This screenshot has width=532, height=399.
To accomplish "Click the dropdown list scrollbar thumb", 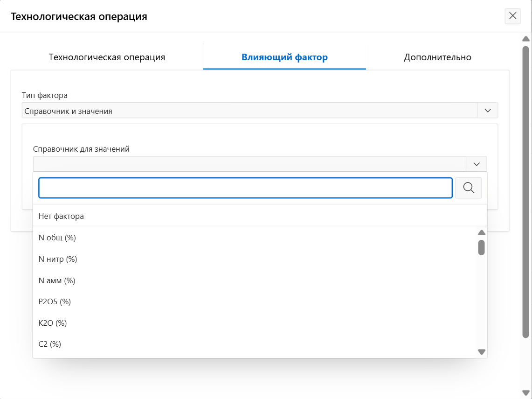I will (482, 247).
